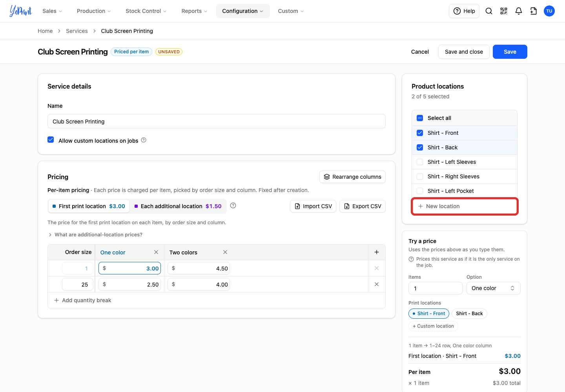Screen dimensions: 565x392
Task: Click the YoPrint logo
Action: [x=21, y=11]
